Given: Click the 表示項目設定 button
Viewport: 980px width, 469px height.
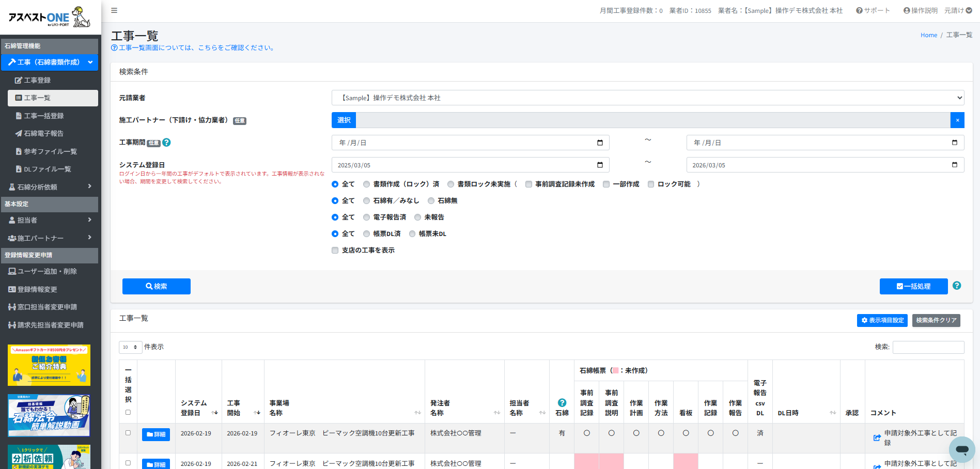Looking at the screenshot, I should (x=882, y=320).
